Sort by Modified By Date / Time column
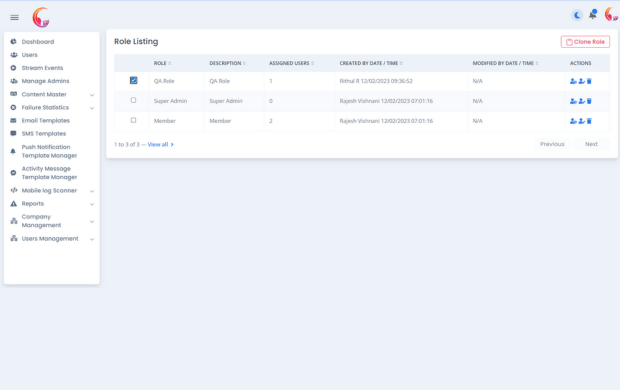The image size is (620, 390). (x=505, y=63)
